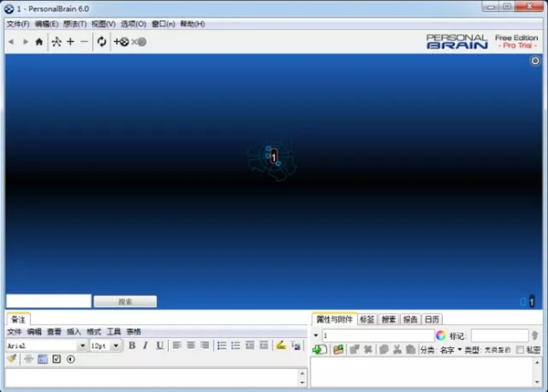Open the Arial font dropdown

[82, 346]
